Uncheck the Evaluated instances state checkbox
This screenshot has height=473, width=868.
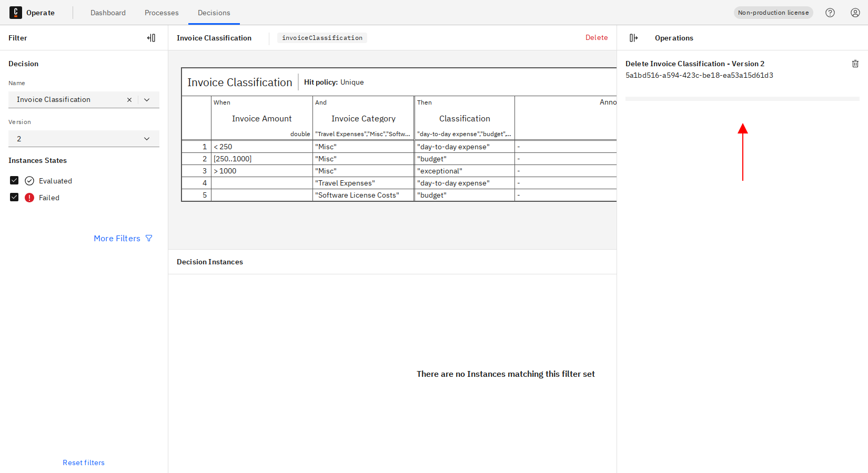click(x=14, y=180)
